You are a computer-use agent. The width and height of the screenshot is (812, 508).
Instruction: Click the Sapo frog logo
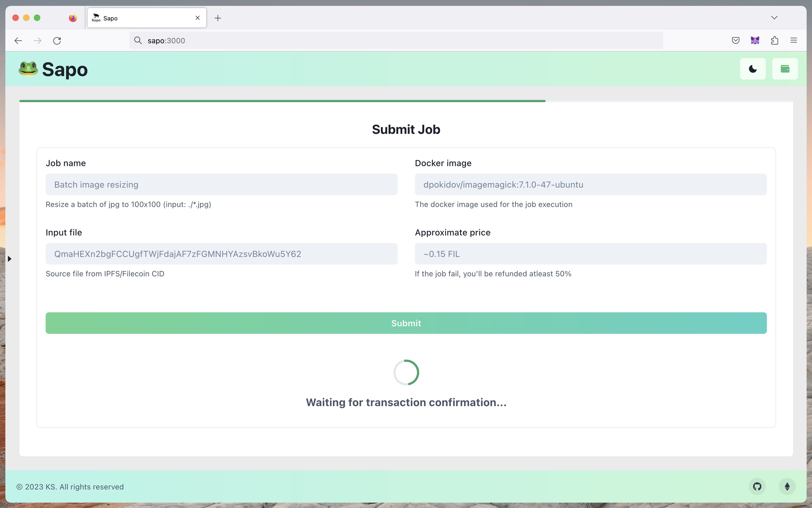pyautogui.click(x=28, y=69)
